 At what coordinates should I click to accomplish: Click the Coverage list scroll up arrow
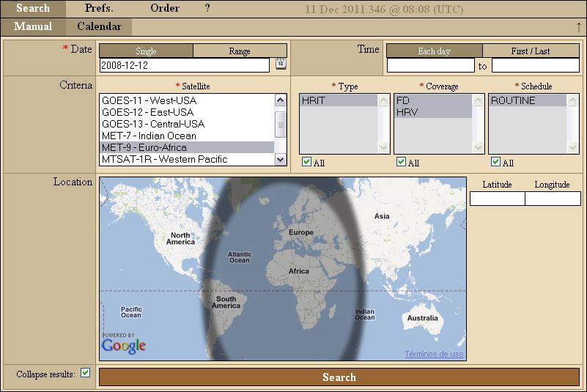(x=478, y=100)
